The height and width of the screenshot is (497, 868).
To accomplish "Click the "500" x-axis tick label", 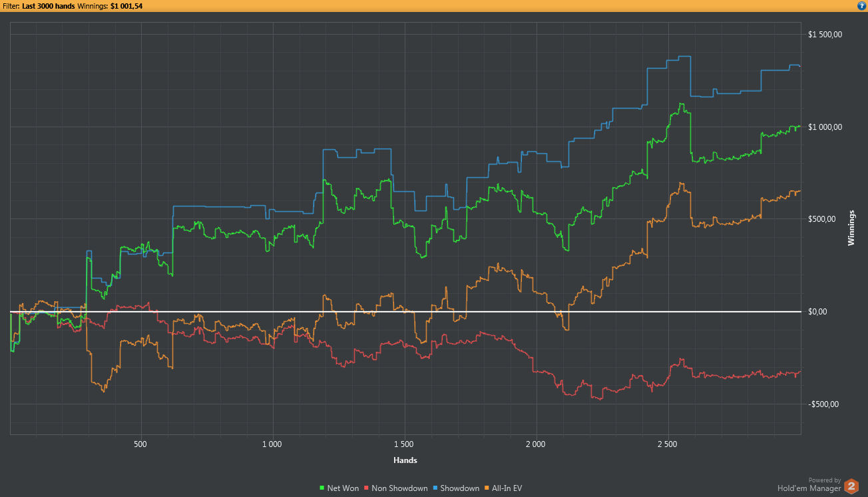I will (140, 444).
